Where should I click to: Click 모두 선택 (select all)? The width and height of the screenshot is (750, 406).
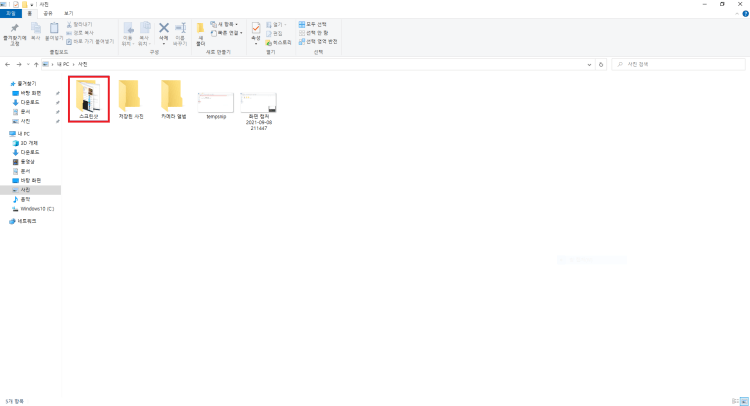[312, 24]
